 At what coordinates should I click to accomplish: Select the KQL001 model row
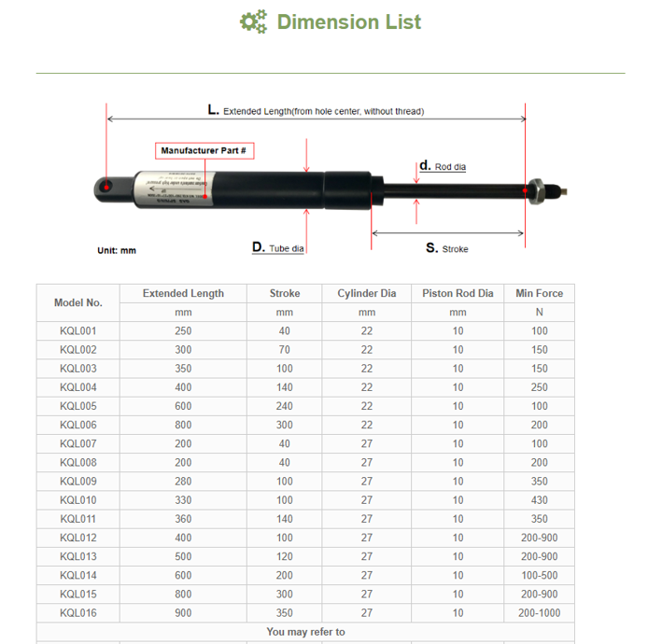coord(78,331)
